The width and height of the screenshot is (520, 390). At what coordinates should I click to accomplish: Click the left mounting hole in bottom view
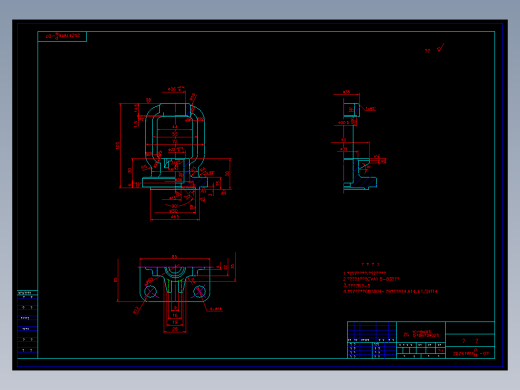[x=150, y=292]
